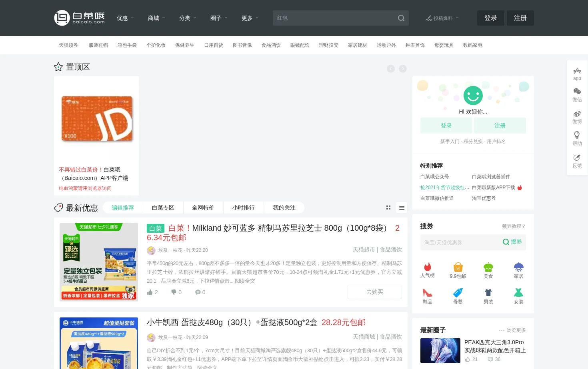Image resolution: width=588 pixels, height=369 pixels.
Task: Select the 白菜专区 tab
Action: point(163,207)
